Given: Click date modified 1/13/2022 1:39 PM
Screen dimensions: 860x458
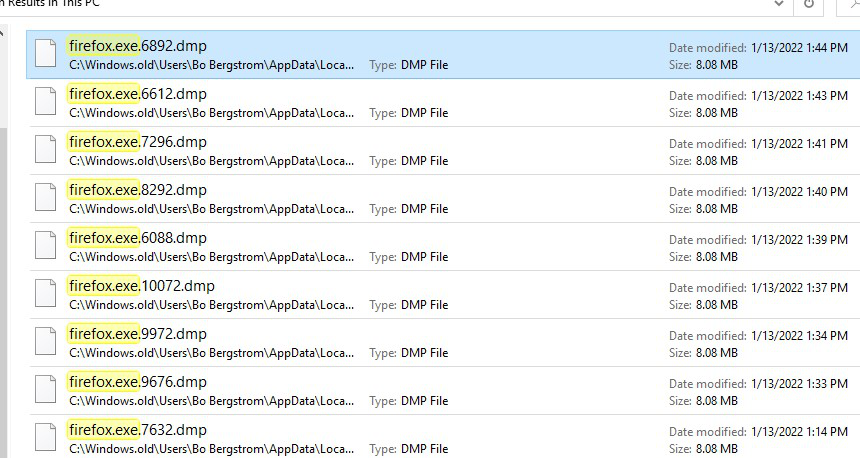Looking at the screenshot, I should click(799, 240).
